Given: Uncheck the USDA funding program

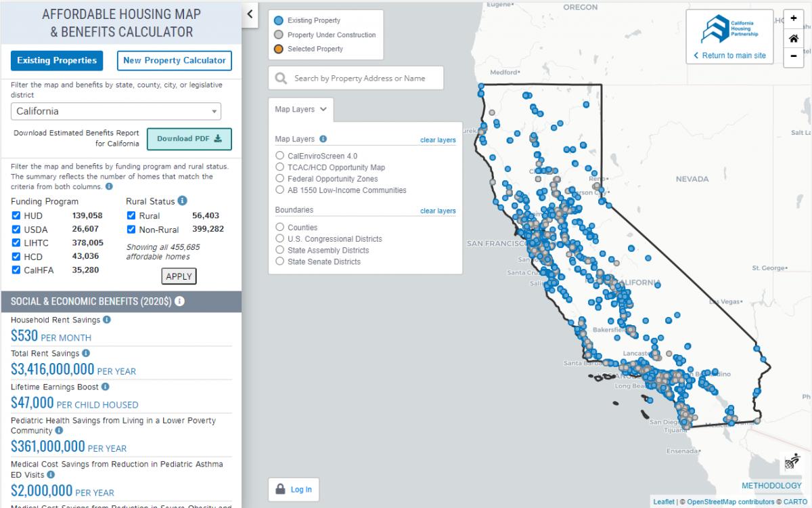Looking at the screenshot, I should point(16,229).
